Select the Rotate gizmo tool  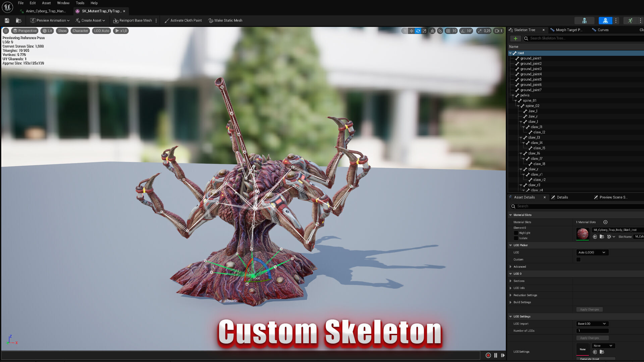418,31
